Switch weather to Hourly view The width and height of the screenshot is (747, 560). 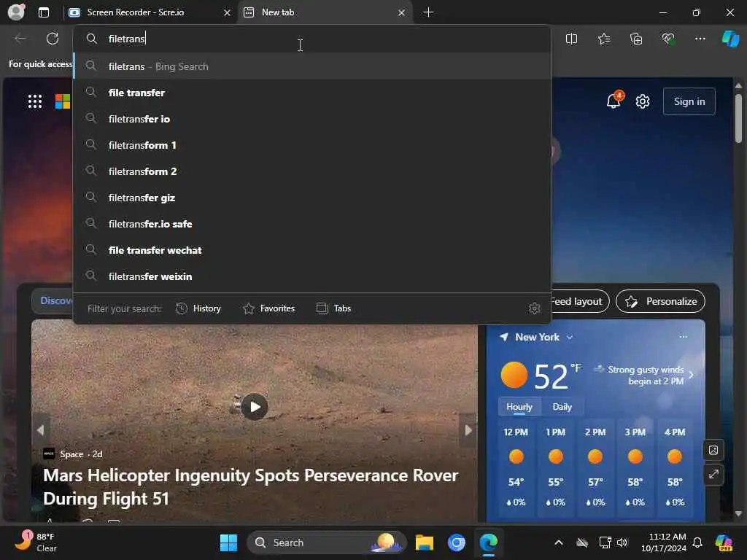[x=519, y=407]
